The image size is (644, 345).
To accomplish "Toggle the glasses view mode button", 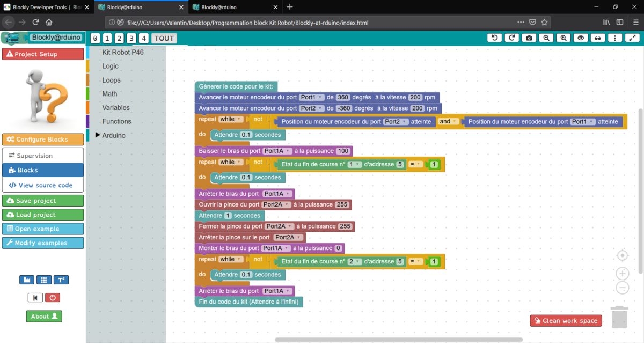I will click(x=598, y=38).
